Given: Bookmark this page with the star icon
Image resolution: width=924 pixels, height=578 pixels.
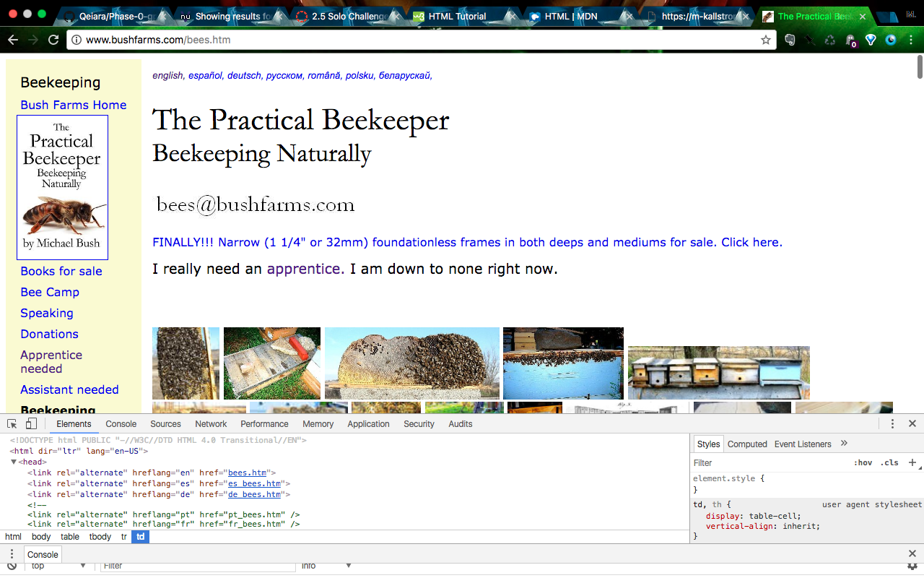Looking at the screenshot, I should coord(766,40).
